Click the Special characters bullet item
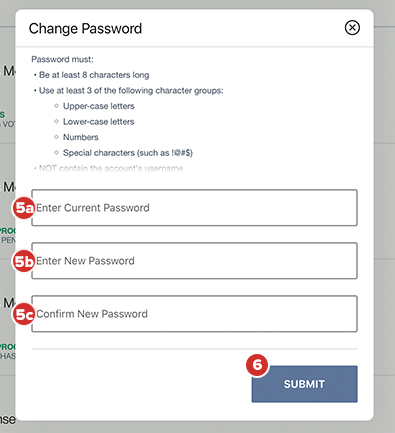The height and width of the screenshot is (433, 395). coord(128,153)
